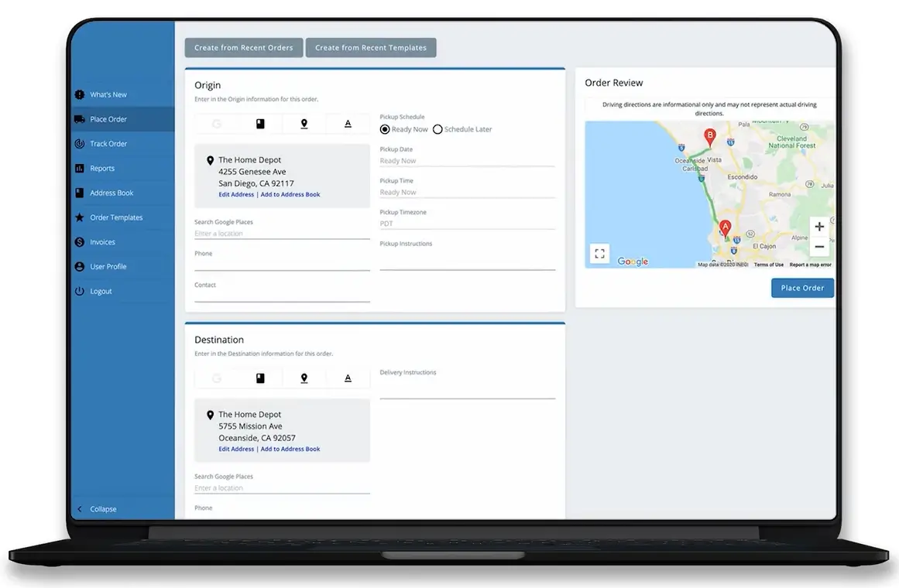The height and width of the screenshot is (588, 899).
Task: Click the Logout power icon
Action: (79, 291)
